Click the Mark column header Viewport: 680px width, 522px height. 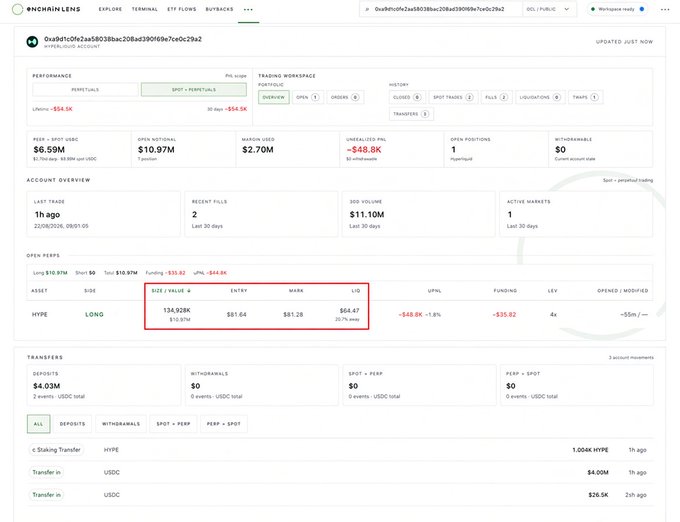point(296,290)
